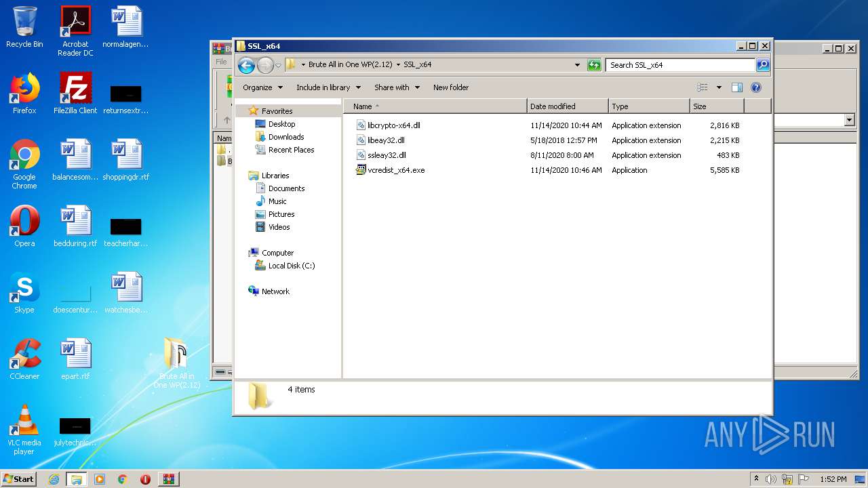Open the Pictures library

[x=281, y=214]
